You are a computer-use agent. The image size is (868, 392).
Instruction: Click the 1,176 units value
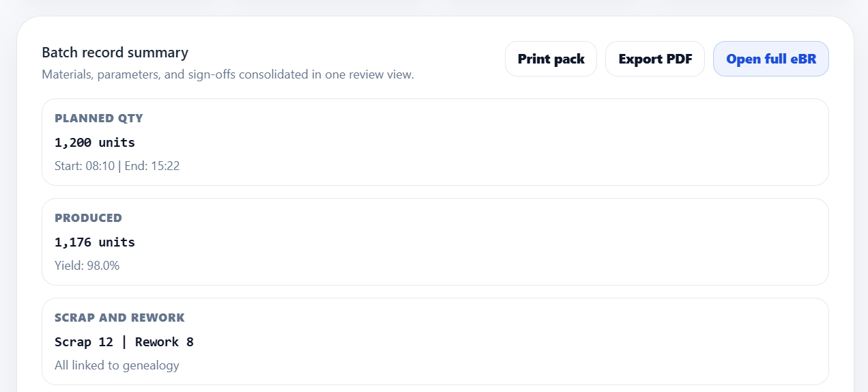tap(95, 242)
